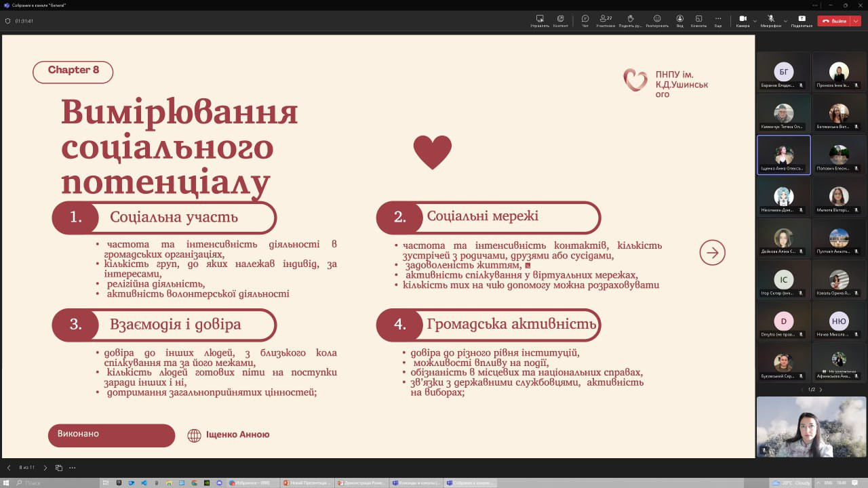This screenshot has height=488, width=868.
Task: Open the Комнаты breakout rooms
Action: (x=698, y=21)
